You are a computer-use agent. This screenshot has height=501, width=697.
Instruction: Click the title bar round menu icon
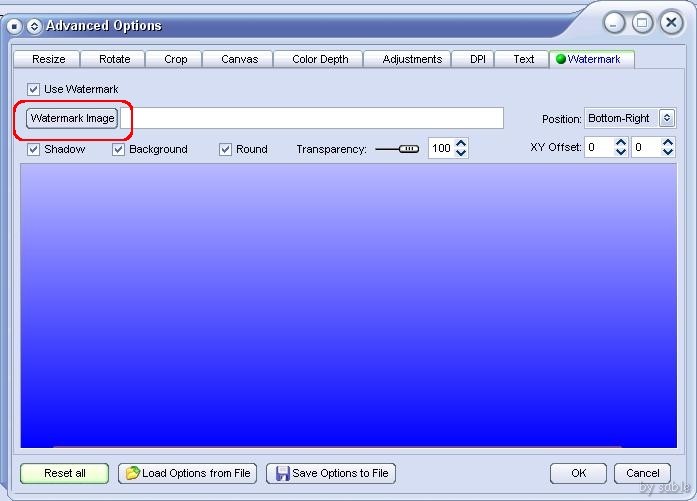click(x=15, y=25)
